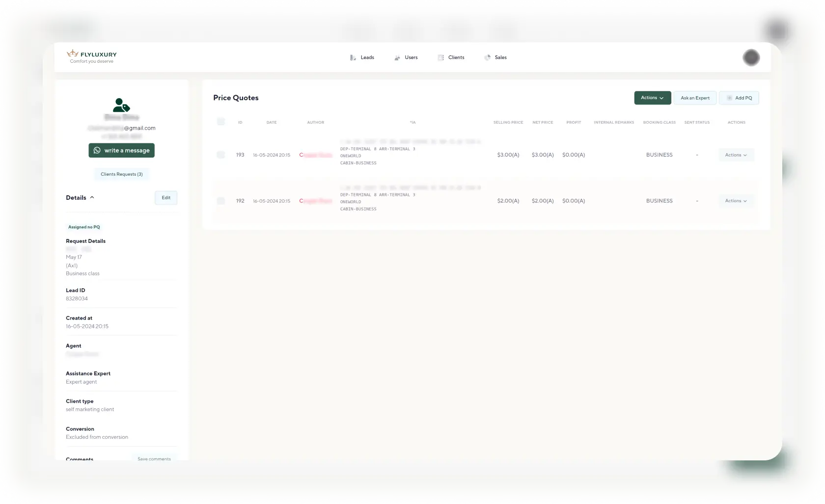This screenshot has width=825, height=504.
Task: Open the Actions dropdown for quote 192
Action: point(736,201)
